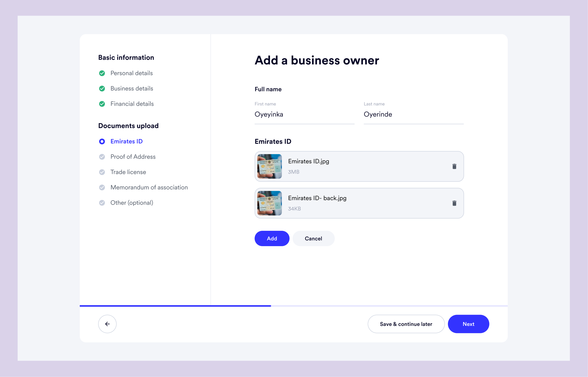The image size is (588, 377).
Task: Click the Other (optional) checkmark
Action: tap(102, 203)
